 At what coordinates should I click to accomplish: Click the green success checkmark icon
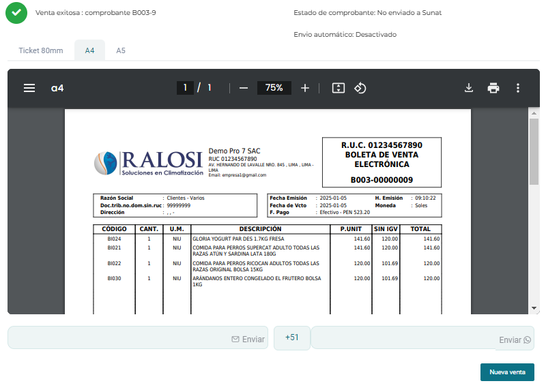(16, 13)
